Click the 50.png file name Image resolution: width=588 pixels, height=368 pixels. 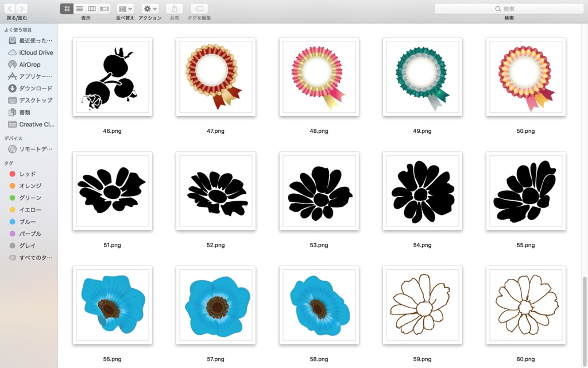(525, 131)
